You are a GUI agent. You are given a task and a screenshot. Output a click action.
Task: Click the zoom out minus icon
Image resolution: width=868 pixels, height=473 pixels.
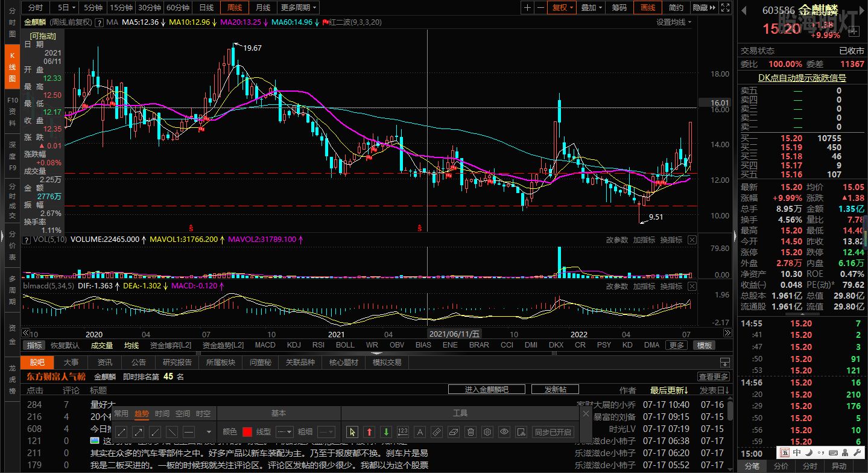541,7
